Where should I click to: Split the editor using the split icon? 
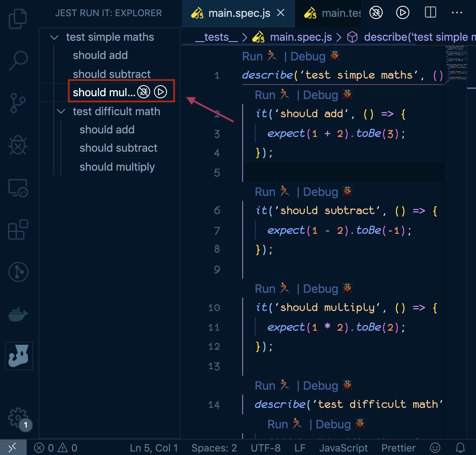[x=430, y=13]
